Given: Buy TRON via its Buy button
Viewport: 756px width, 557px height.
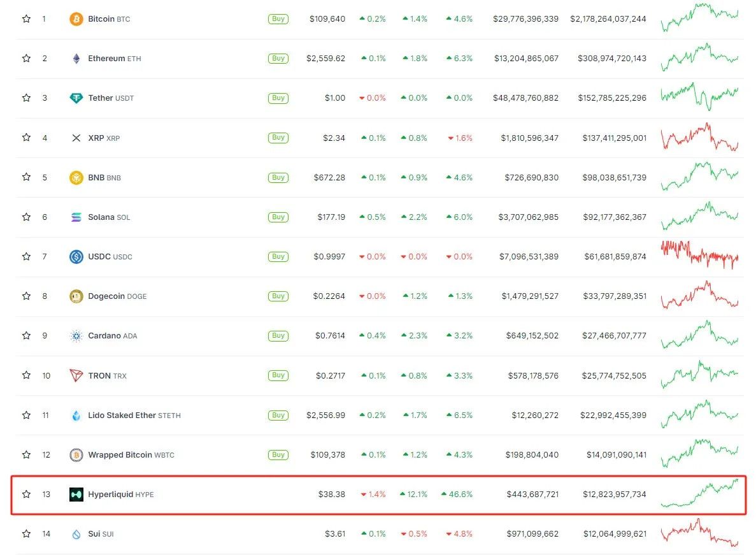Looking at the screenshot, I should (278, 375).
